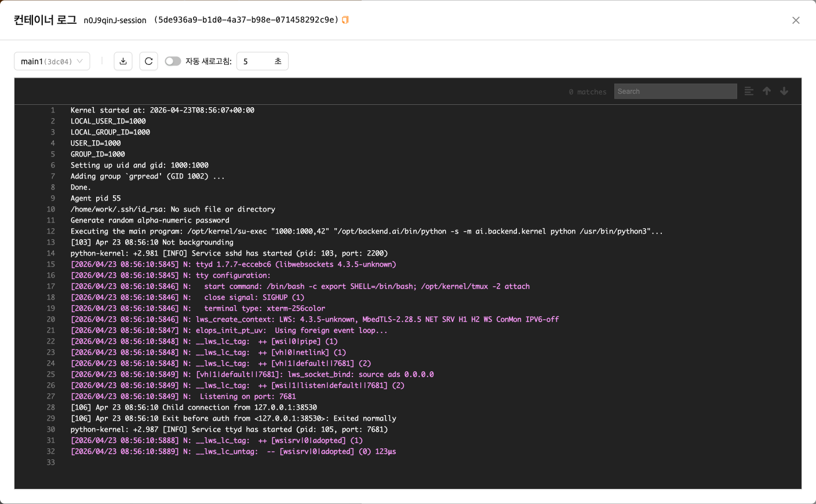The width and height of the screenshot is (816, 504).
Task: Close the container log dialog
Action: tap(796, 20)
